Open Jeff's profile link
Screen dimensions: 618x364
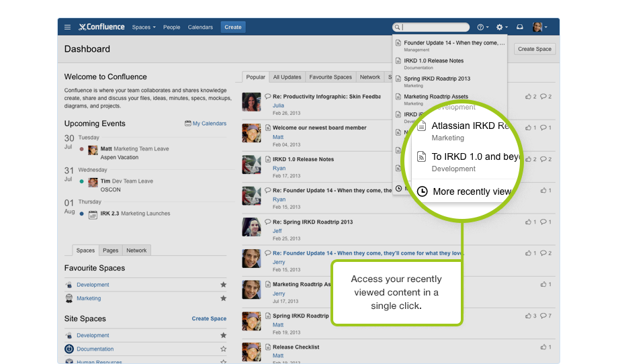pos(277,231)
